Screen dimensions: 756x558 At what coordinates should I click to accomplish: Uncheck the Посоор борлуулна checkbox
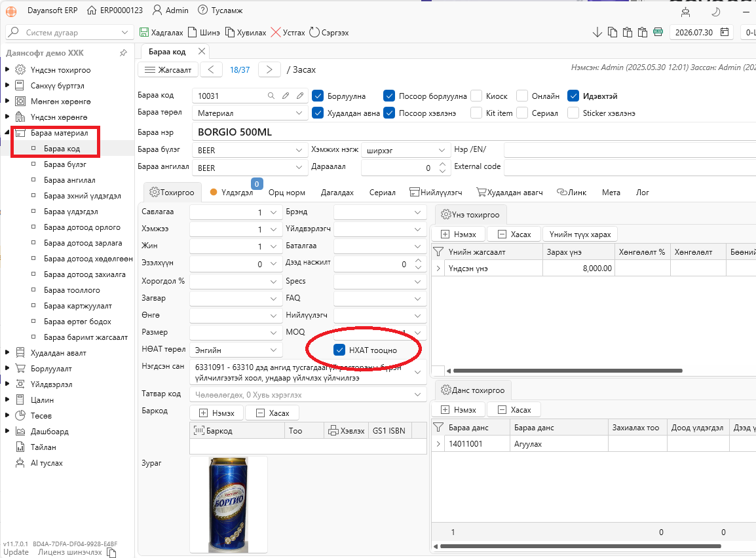[x=389, y=96]
